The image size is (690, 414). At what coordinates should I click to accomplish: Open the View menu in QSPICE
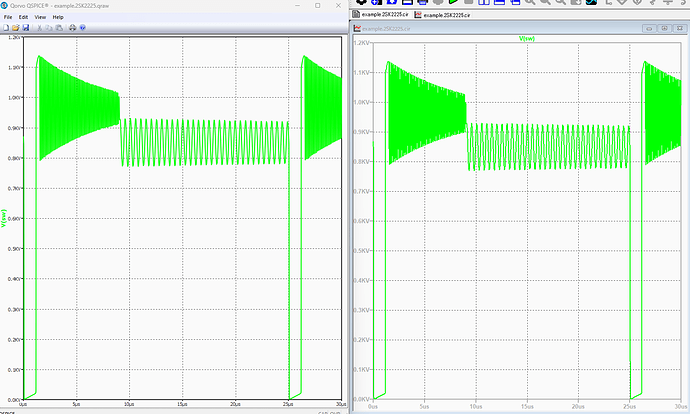[x=40, y=17]
